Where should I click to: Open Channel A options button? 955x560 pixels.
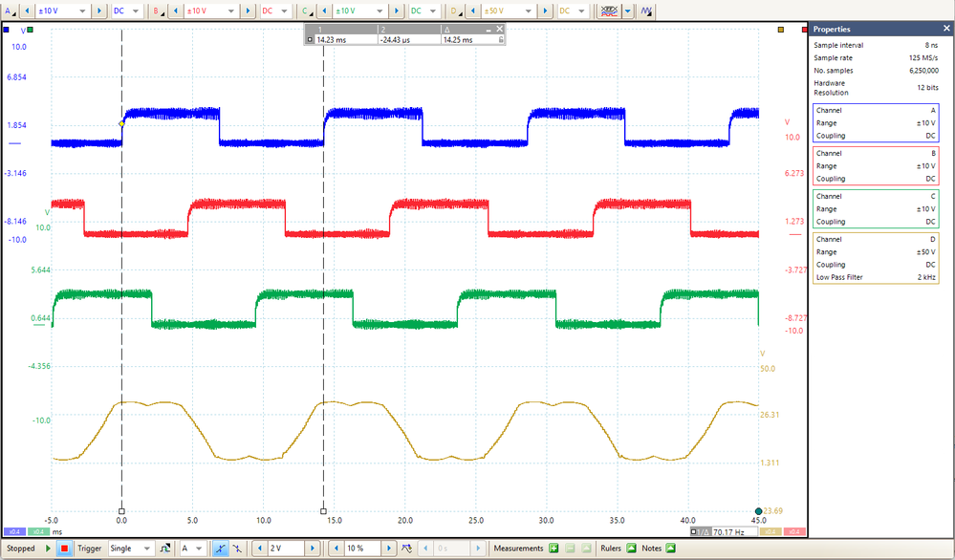[x=10, y=11]
